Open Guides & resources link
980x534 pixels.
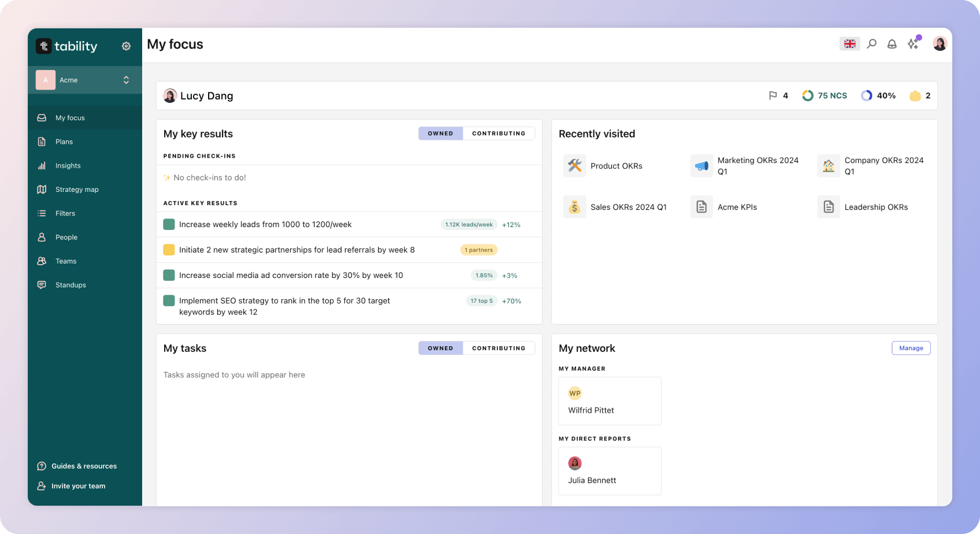(77, 466)
